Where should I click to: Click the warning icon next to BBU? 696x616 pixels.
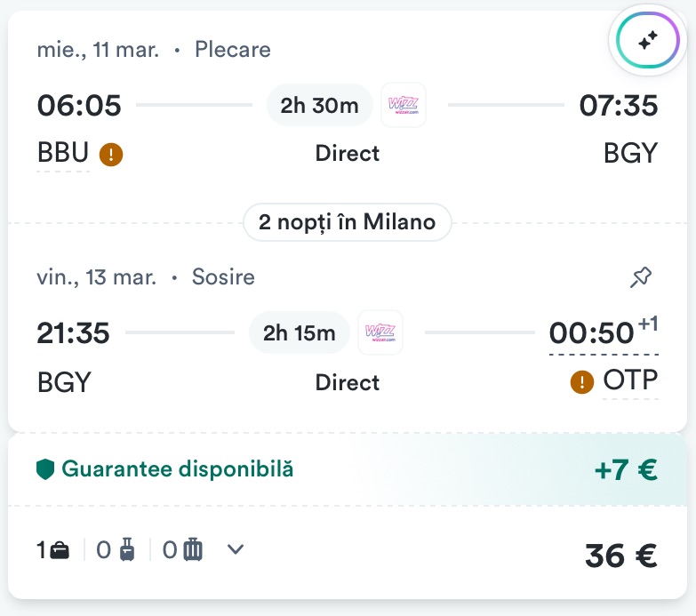pos(111,155)
